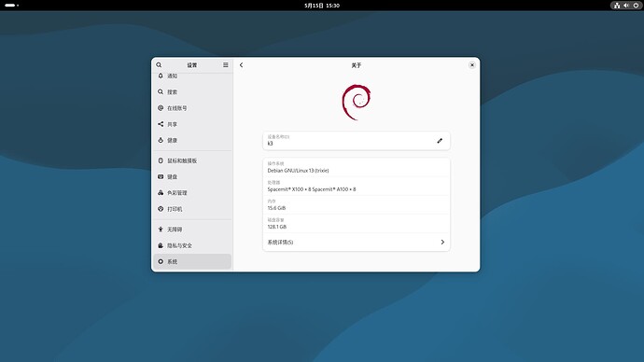Viewport: 644px width, 362px height.
Task: Expand the 系统详情(S) row
Action: point(357,243)
